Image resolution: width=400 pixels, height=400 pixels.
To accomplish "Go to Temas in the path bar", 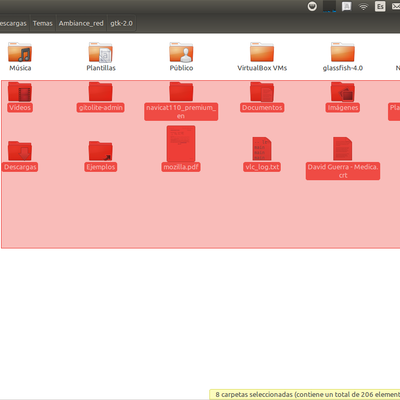I will pyautogui.click(x=43, y=23).
